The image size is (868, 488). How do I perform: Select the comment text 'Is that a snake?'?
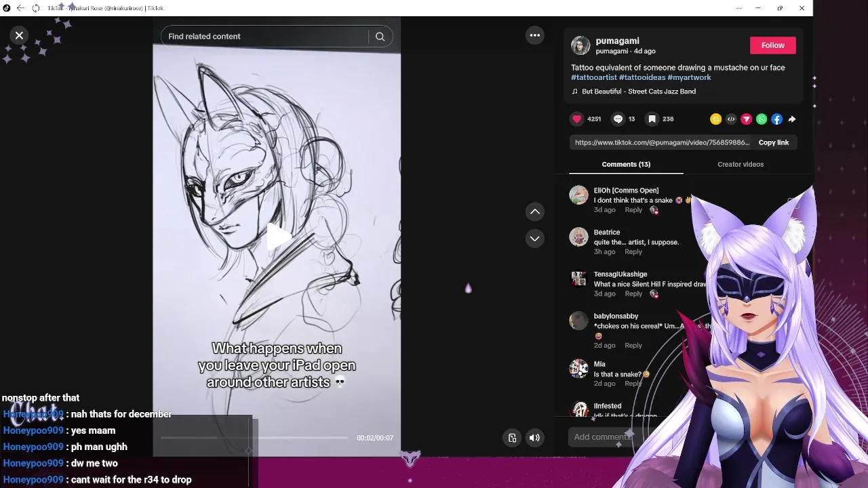[x=617, y=374]
